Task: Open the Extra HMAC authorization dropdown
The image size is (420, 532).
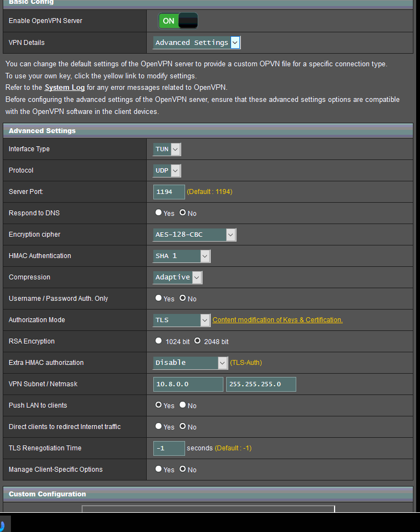Action: (191, 363)
